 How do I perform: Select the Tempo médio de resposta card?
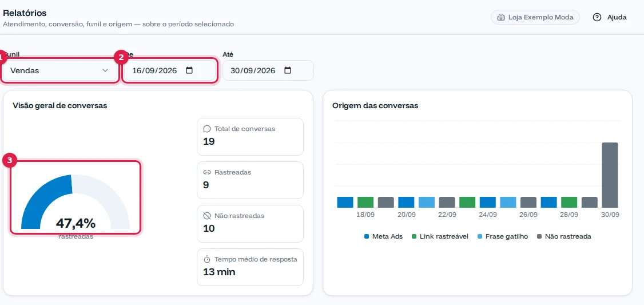point(250,267)
